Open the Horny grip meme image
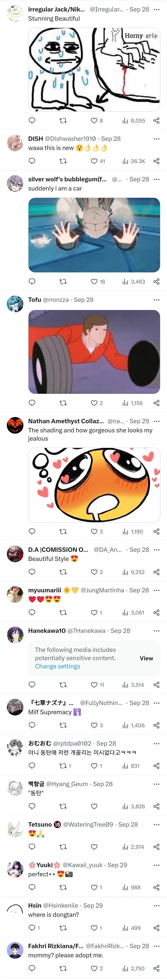The width and height of the screenshot is (167, 980). click(x=94, y=70)
